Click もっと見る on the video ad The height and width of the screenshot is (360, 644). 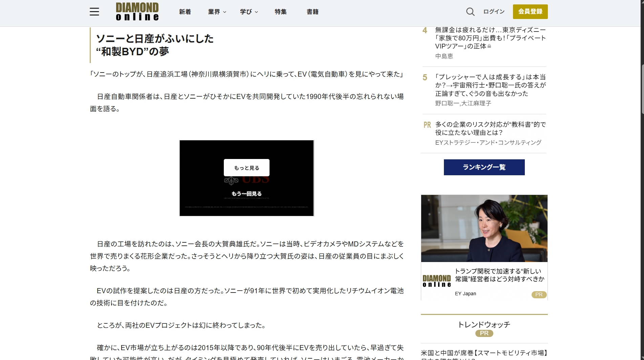tap(246, 168)
